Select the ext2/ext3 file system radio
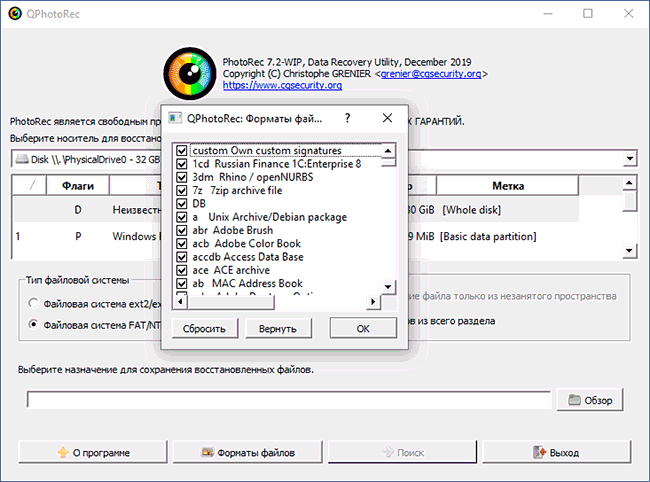 click(33, 303)
